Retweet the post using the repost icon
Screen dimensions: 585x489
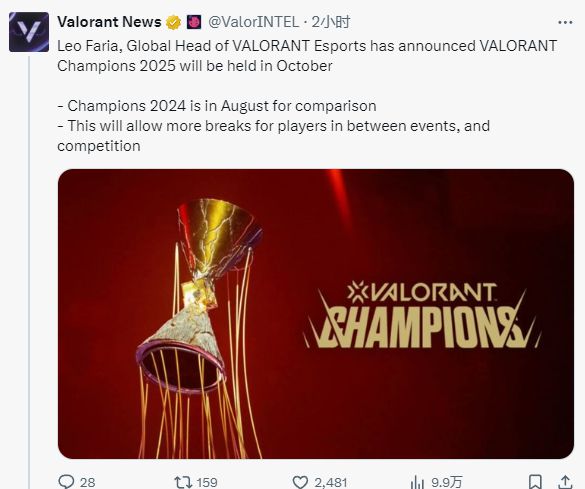[x=183, y=482]
